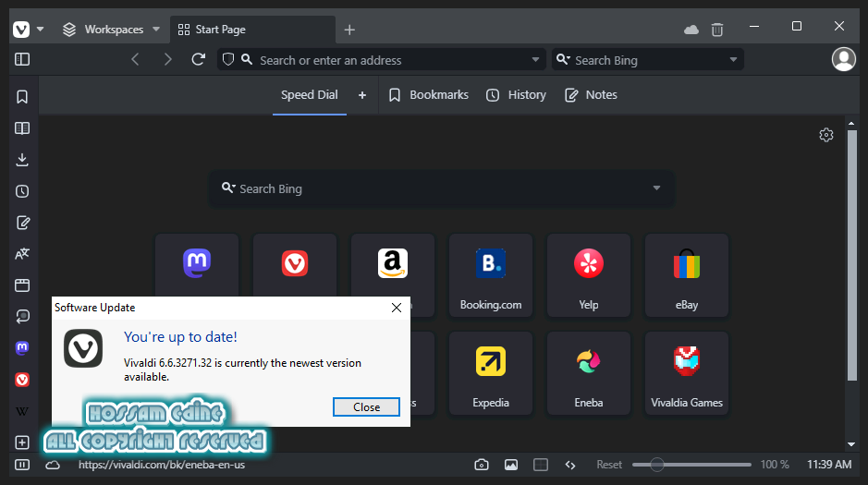Open sync status cloud in status bar
The width and height of the screenshot is (868, 485).
coord(53,465)
